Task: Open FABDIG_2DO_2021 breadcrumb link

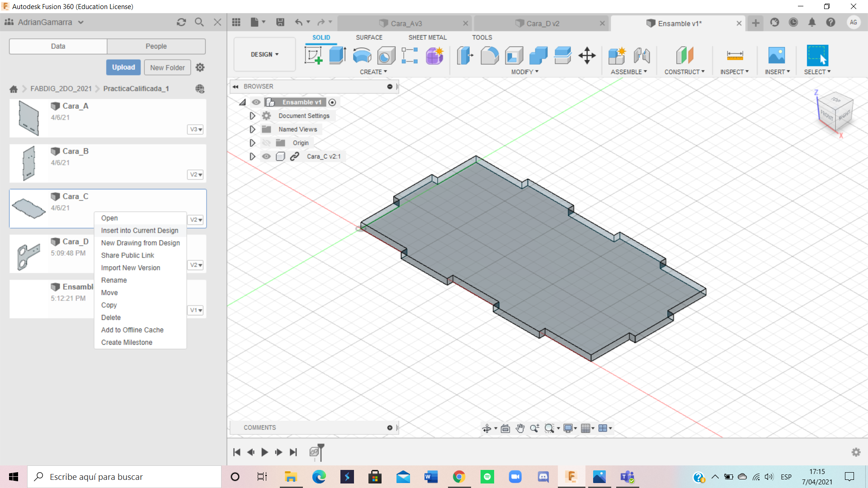Action: (x=61, y=89)
